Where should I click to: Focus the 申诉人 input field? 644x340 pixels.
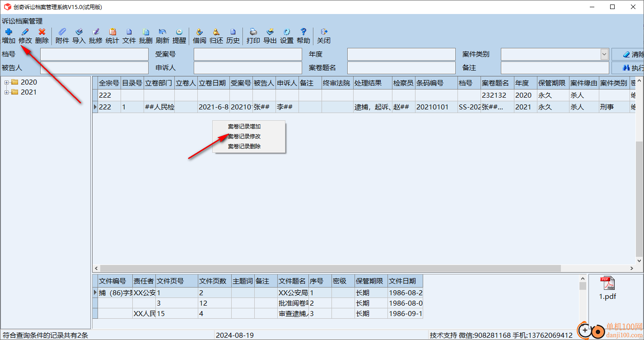coord(248,68)
